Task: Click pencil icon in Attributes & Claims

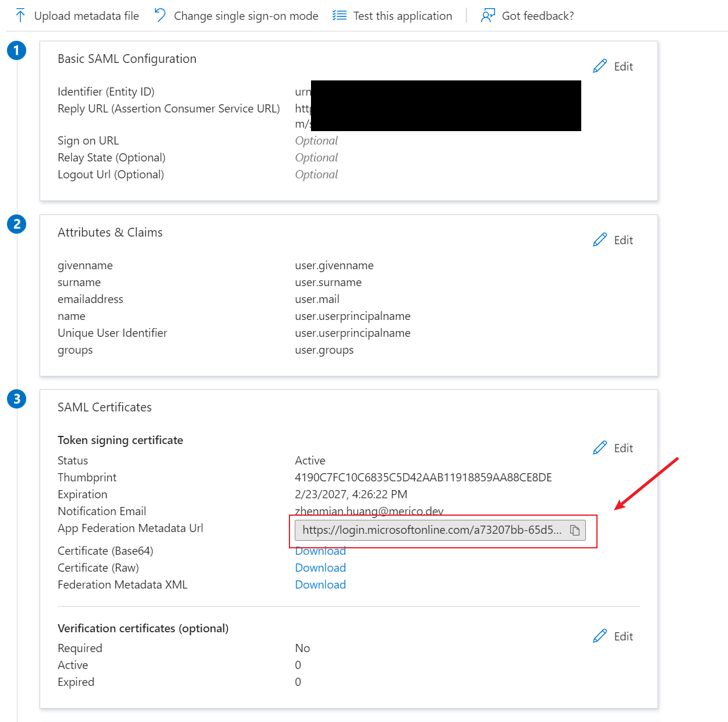Action: pyautogui.click(x=600, y=240)
